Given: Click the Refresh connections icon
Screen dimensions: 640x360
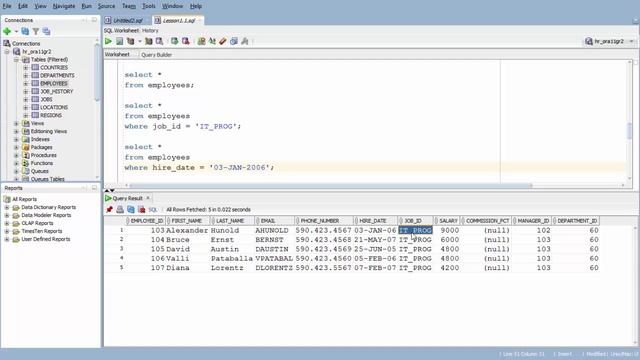Looking at the screenshot, I should click(x=25, y=31).
